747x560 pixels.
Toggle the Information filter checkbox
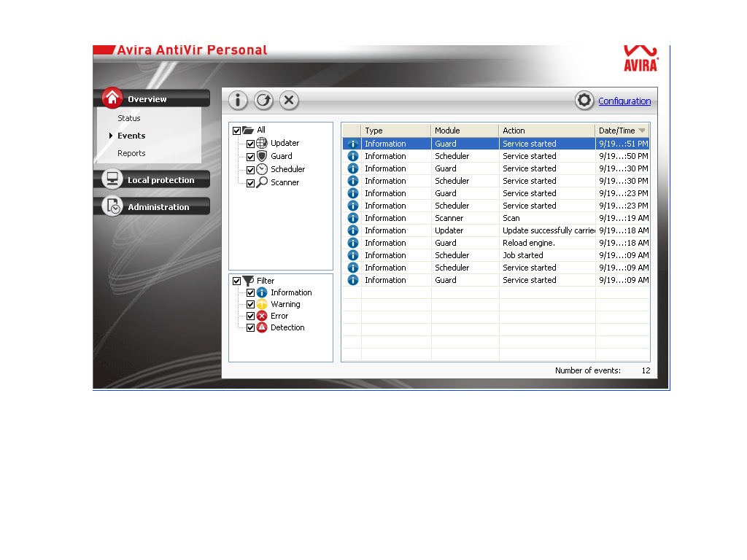click(x=251, y=293)
